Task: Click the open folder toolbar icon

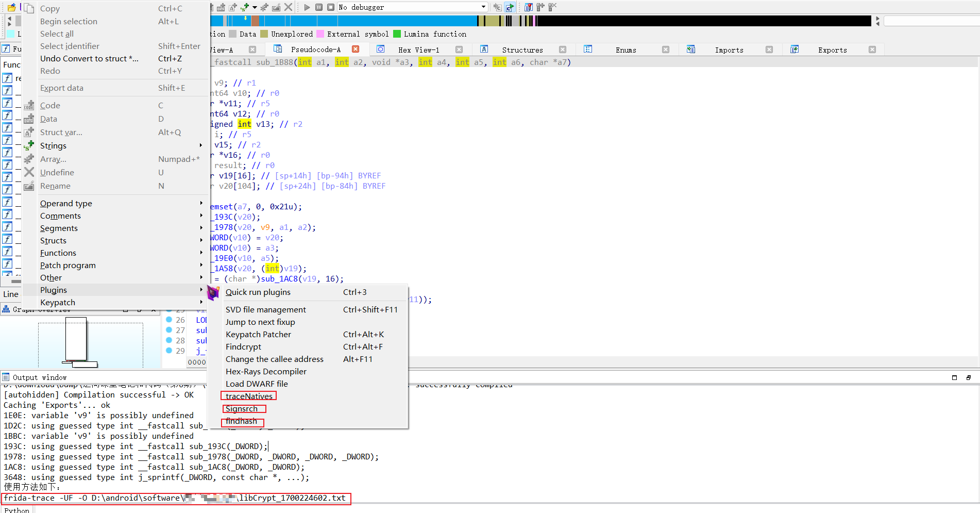Action: tap(11, 7)
